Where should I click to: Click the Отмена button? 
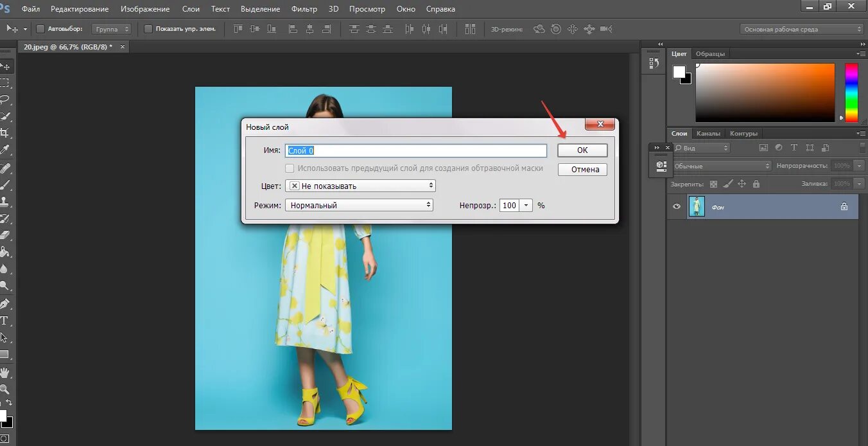pos(582,170)
